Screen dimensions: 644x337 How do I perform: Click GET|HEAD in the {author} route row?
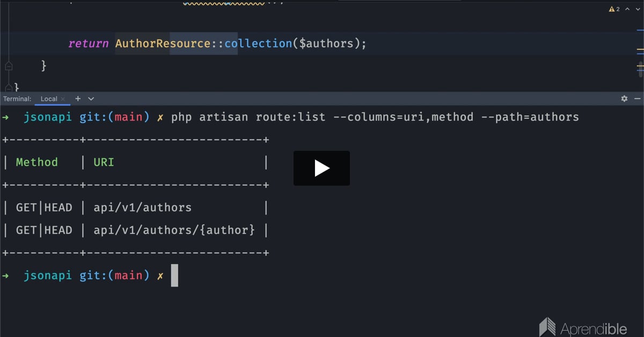(44, 230)
